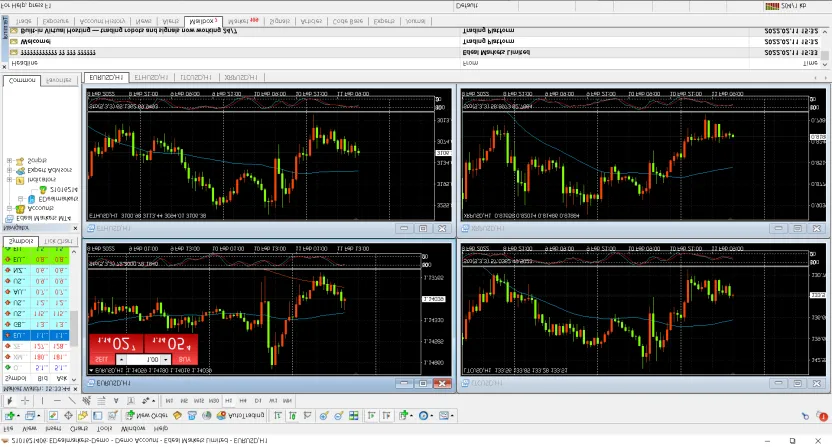Open the Data Window crosshair-target icon
Viewport: 833px width, 447px height.
(x=69, y=416)
